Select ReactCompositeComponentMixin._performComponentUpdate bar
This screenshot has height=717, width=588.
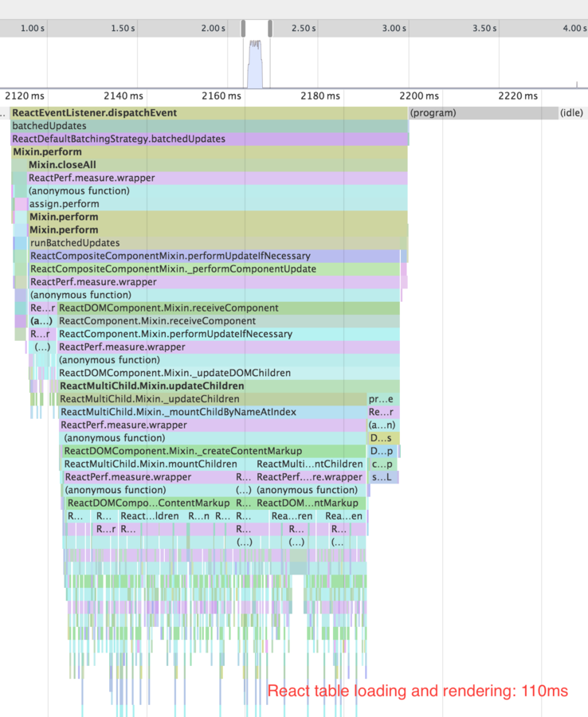(214, 269)
